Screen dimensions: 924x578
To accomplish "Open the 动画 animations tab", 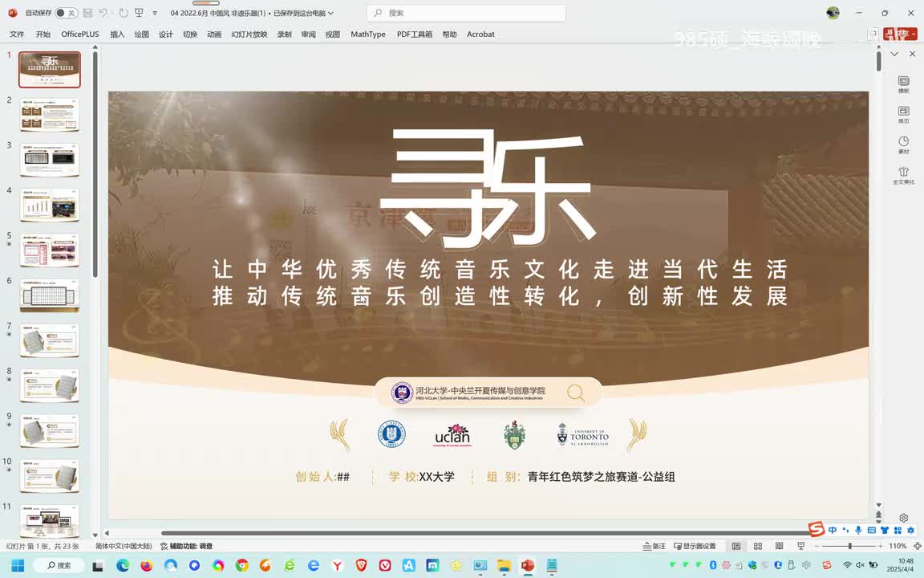I will tap(214, 35).
